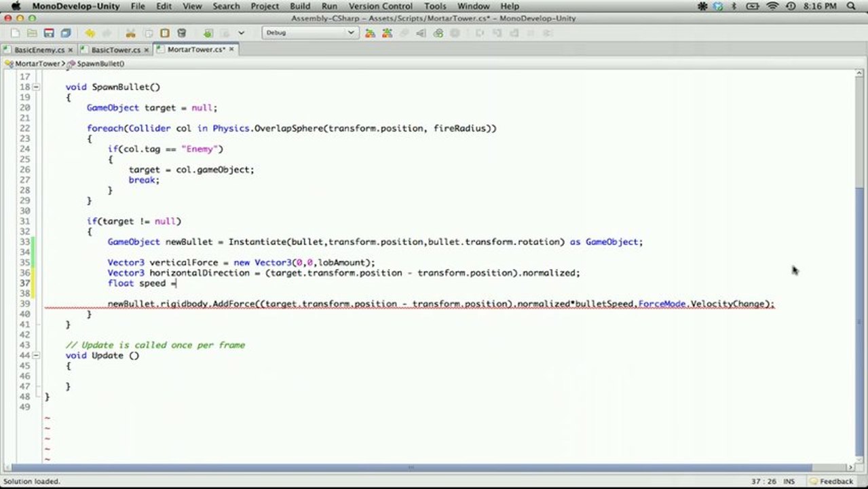Click the Feedback warning icon in status bar
868x489 pixels.
pos(814,481)
